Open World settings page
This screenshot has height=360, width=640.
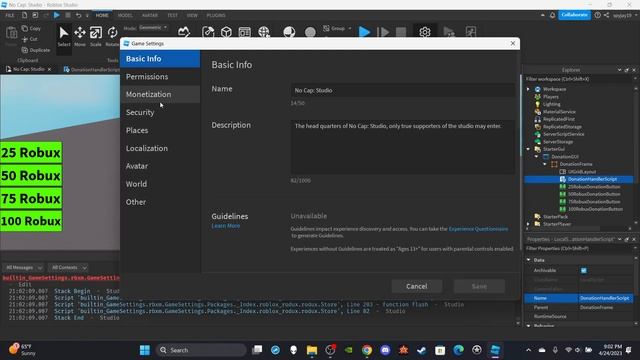point(160,184)
